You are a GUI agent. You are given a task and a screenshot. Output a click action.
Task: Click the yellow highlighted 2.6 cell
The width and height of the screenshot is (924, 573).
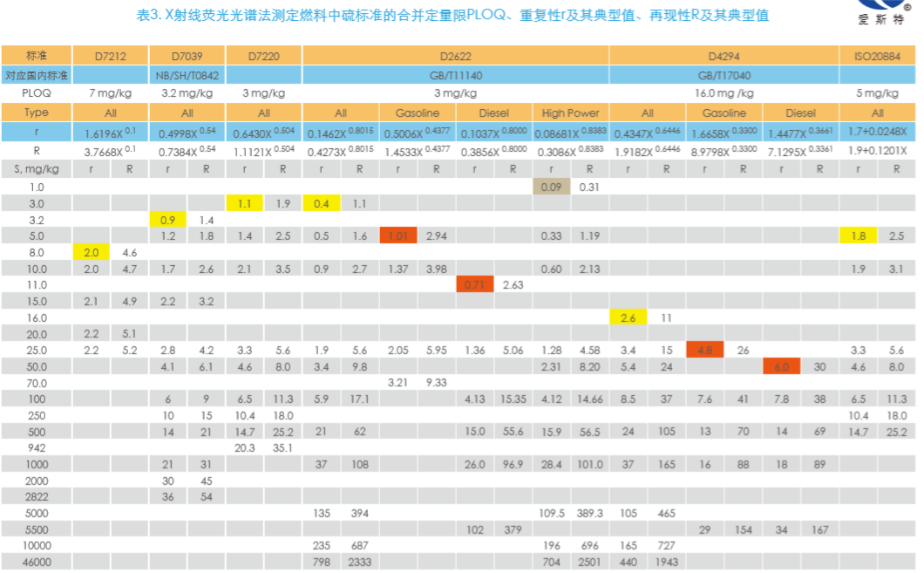pyautogui.click(x=628, y=317)
